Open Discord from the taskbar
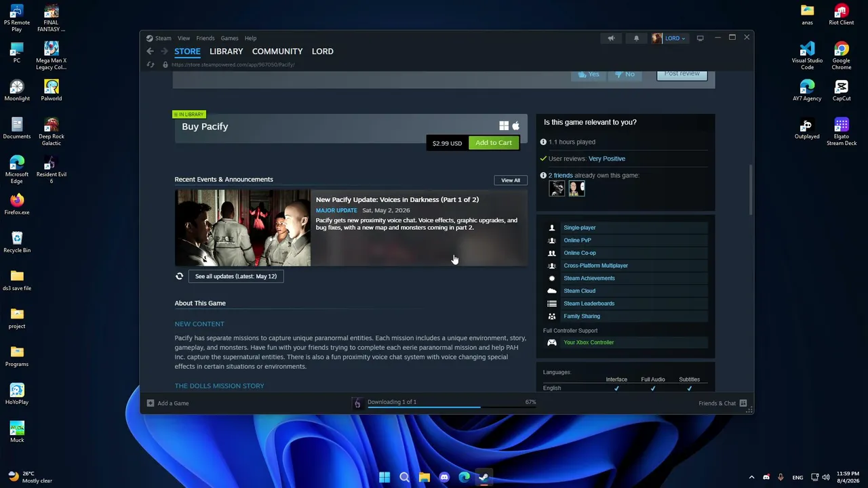Image resolution: width=868 pixels, height=488 pixels. click(444, 477)
